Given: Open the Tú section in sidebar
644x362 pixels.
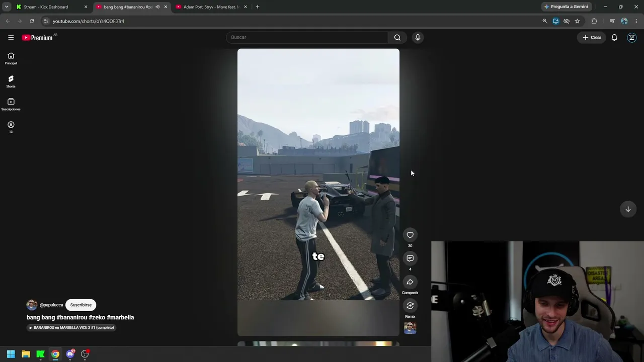Looking at the screenshot, I should [11, 127].
